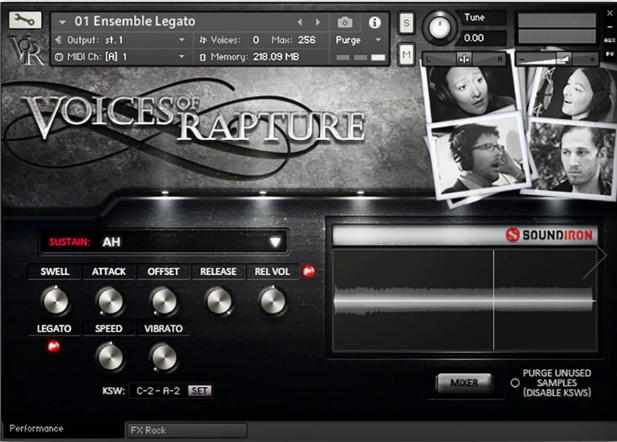
Task: Mute the instrument with M button
Action: (x=406, y=54)
